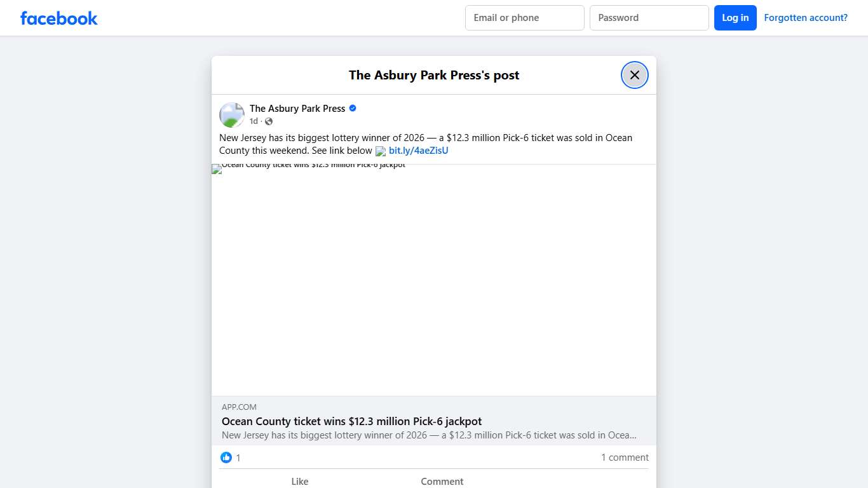View the 1 comment count
Screen dimensions: 868x488
coord(625,457)
